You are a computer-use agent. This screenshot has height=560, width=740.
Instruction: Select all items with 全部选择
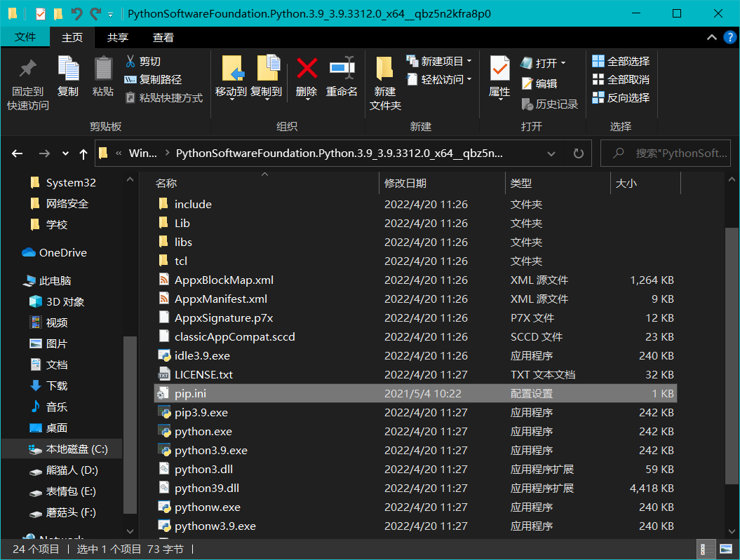pyautogui.click(x=621, y=61)
